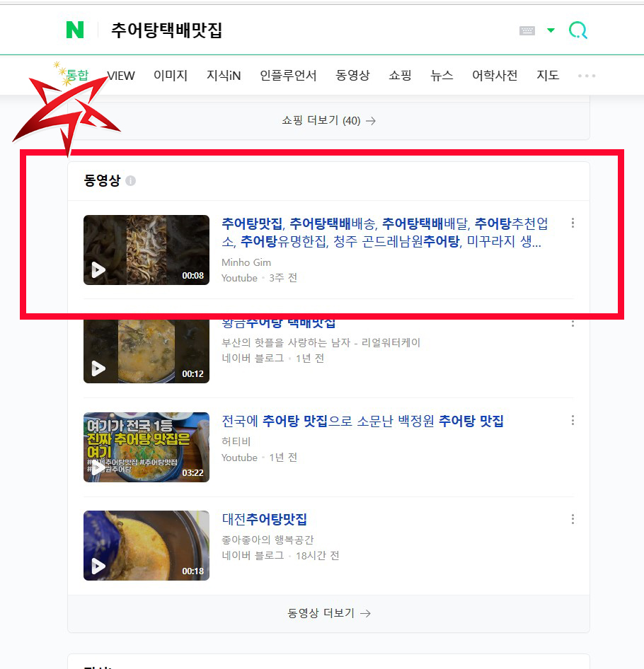Viewport: 644px width, 669px height.
Task: Open the 대전추어탕맛집 video title
Action: coord(265,519)
